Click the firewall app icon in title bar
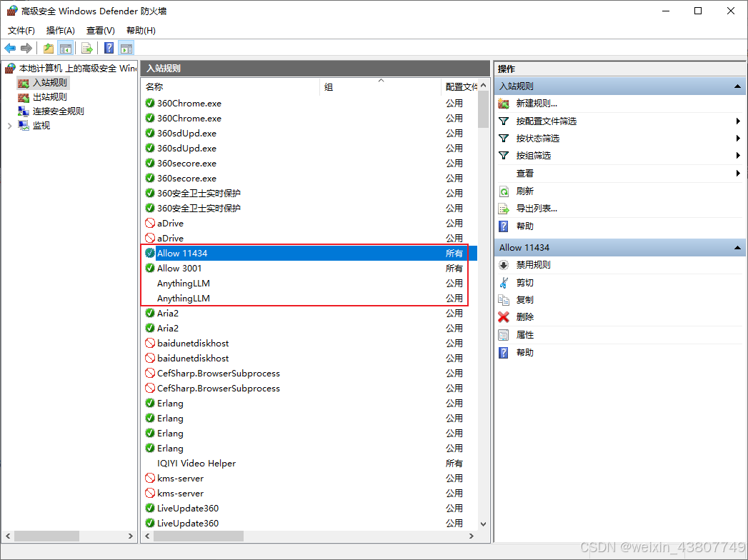 tap(12, 11)
